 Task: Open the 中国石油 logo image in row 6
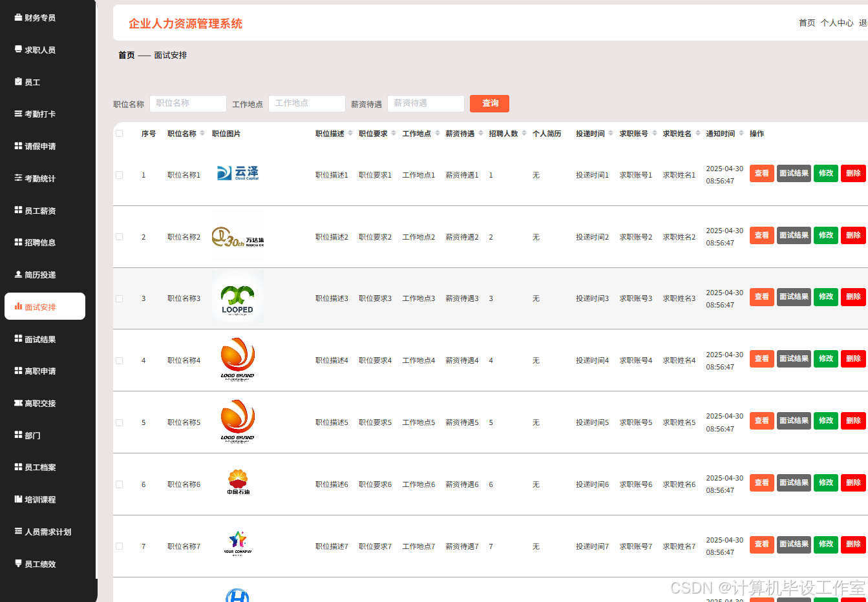click(238, 483)
